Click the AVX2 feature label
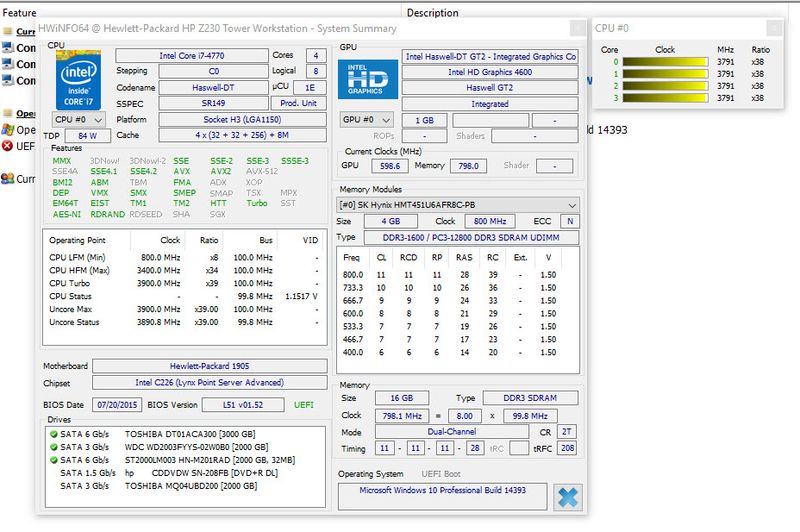This screenshot has width=800, height=532. point(221,171)
